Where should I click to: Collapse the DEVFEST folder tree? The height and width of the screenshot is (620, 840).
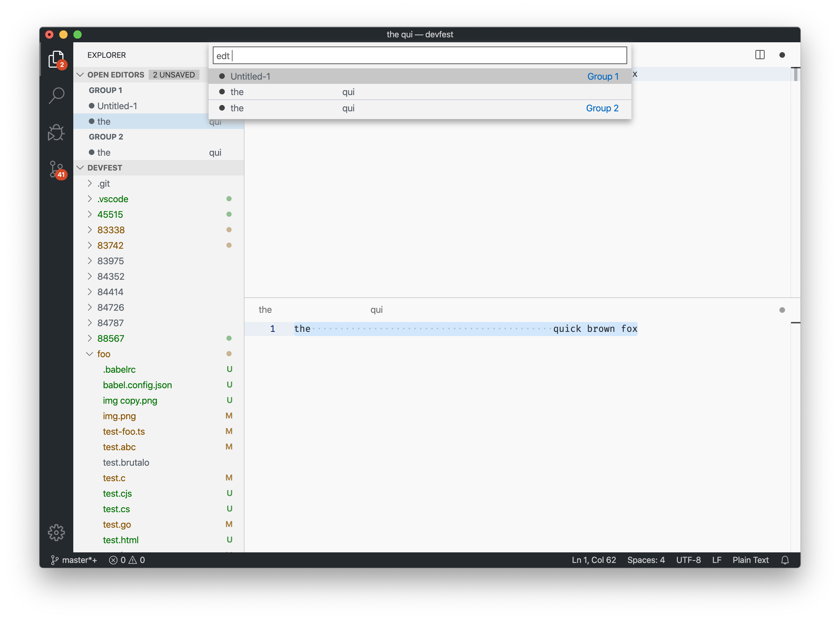(x=80, y=167)
